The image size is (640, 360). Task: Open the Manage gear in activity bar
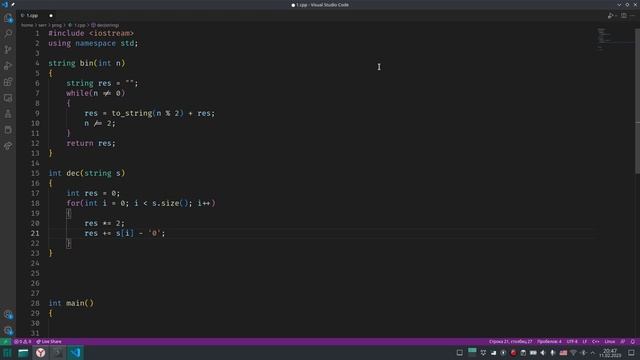(8, 330)
